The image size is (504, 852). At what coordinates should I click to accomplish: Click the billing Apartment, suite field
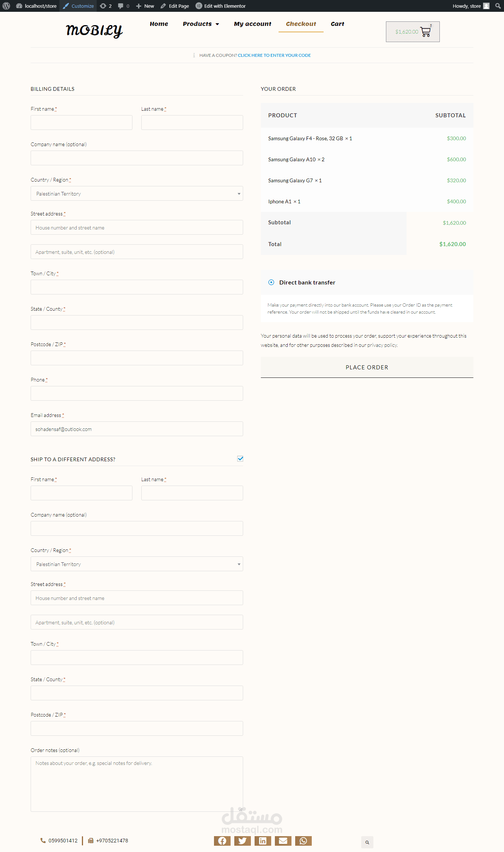[137, 252]
